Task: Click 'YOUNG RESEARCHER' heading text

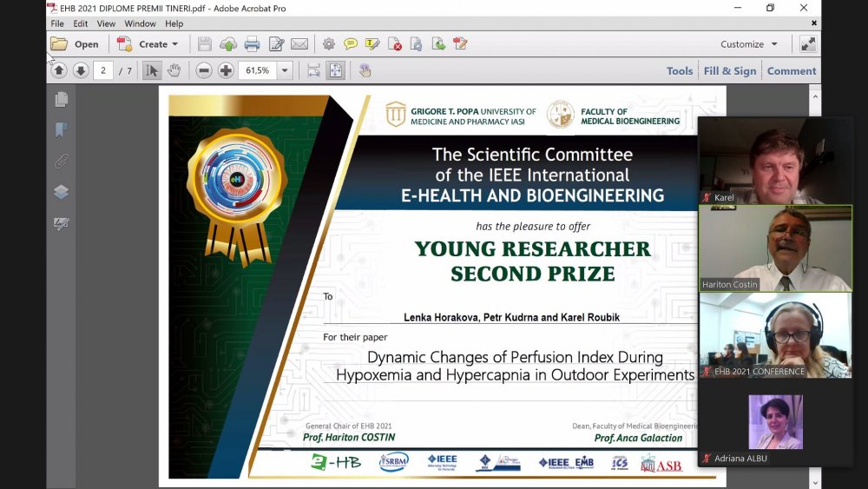Action: 533,248
